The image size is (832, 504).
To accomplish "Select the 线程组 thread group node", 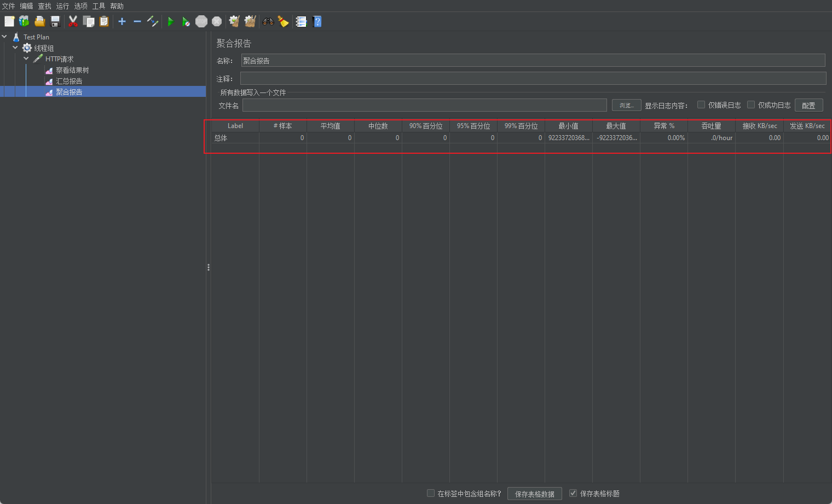I will pos(44,48).
